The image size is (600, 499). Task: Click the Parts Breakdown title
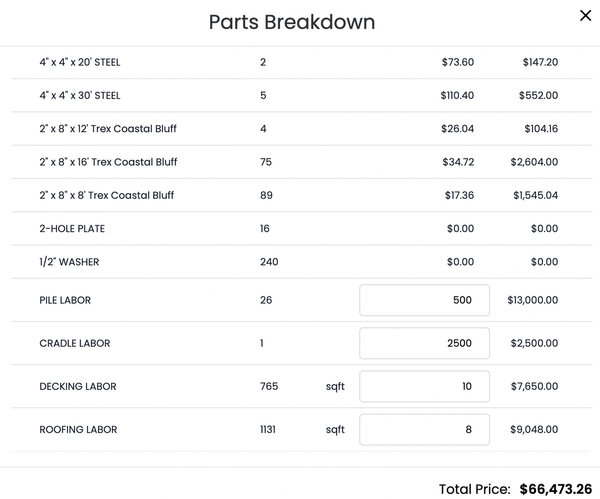(292, 22)
